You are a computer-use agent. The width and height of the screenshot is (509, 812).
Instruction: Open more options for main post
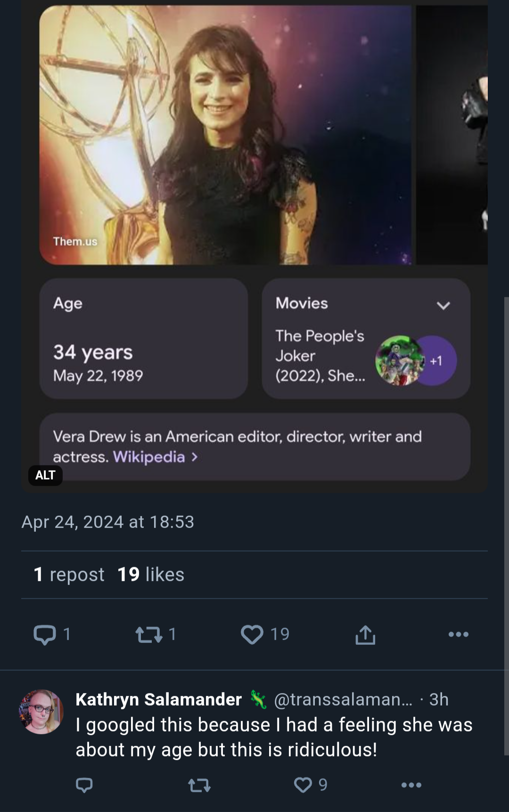[x=459, y=634]
